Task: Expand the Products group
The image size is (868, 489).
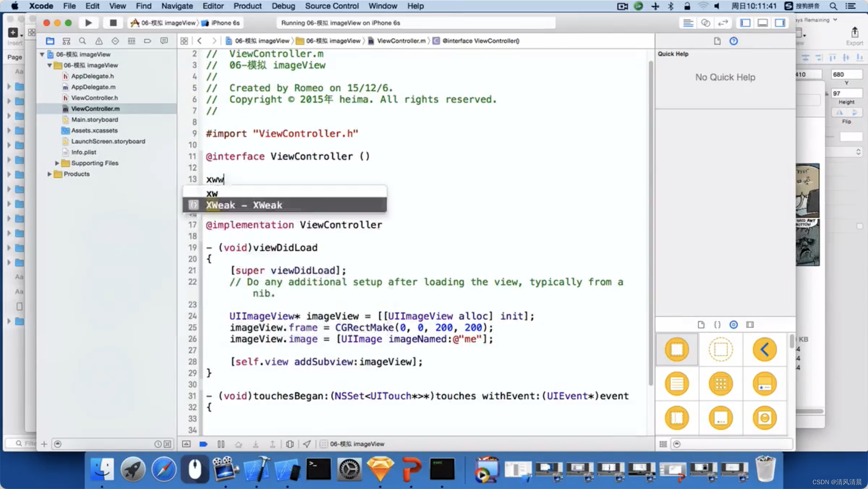Action: [x=49, y=174]
